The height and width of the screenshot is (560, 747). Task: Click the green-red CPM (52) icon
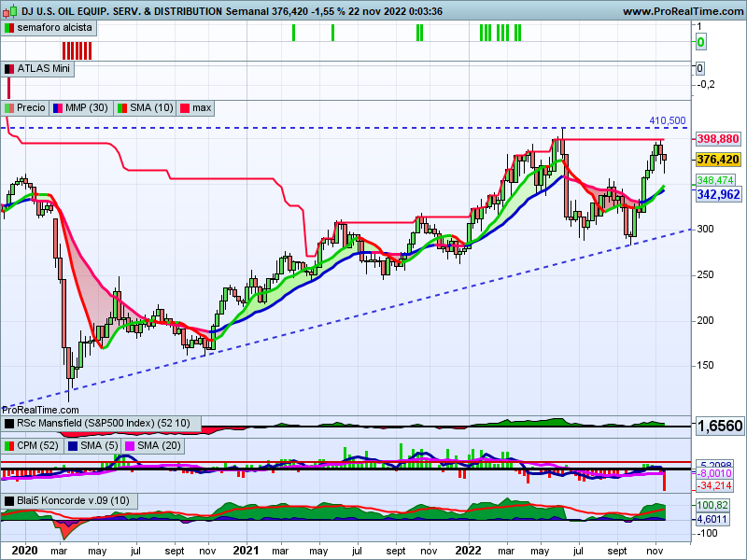coord(9,446)
